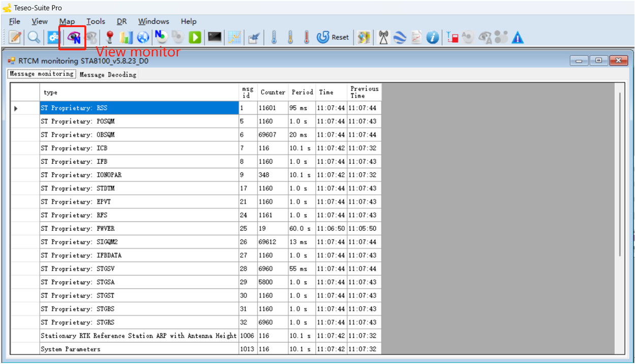
Task: Click the bar chart toolbar icon
Action: pyautogui.click(x=126, y=37)
